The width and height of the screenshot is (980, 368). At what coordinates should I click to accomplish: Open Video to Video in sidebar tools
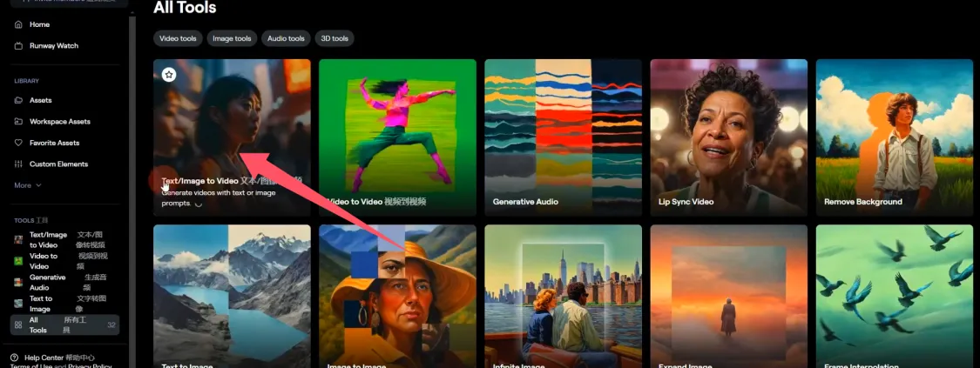pos(44,261)
